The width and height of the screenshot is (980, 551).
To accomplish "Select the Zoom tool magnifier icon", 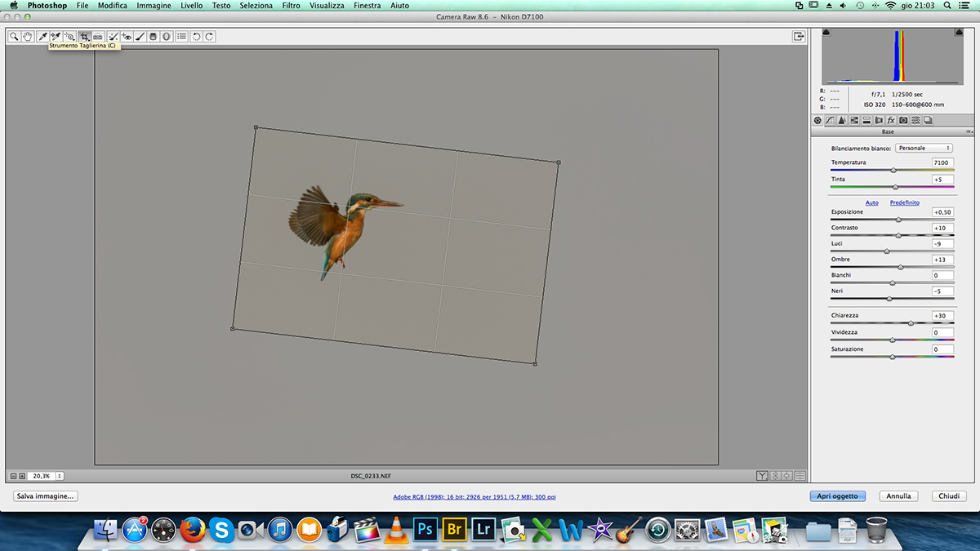I will point(14,37).
